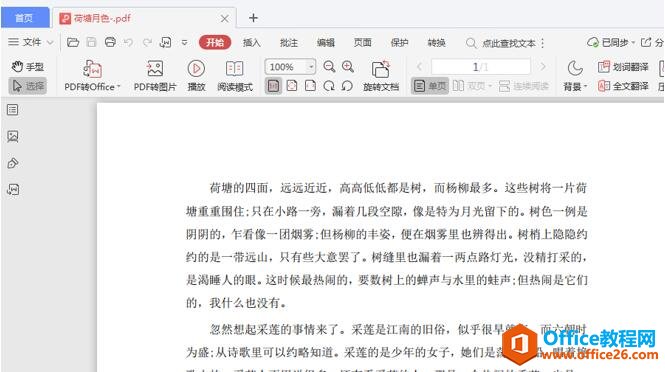Expand the 双页 dropdown arrow
The height and width of the screenshot is (372, 665).
(x=490, y=87)
